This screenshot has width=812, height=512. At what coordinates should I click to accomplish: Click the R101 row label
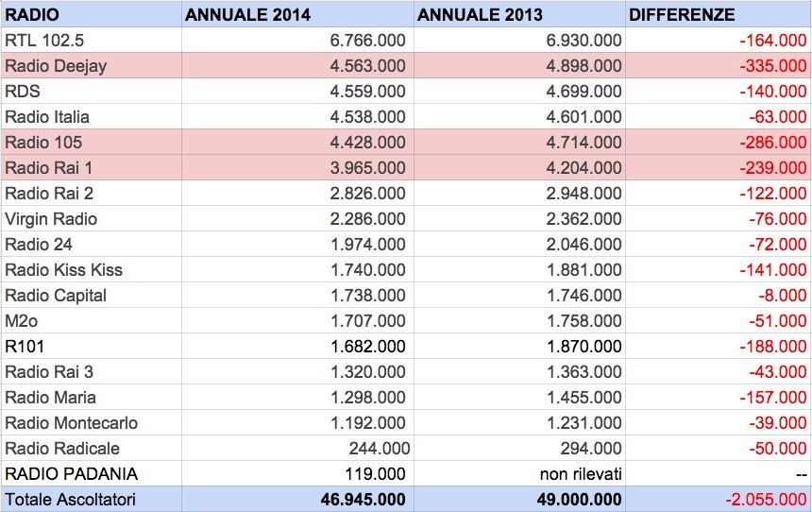point(25,346)
